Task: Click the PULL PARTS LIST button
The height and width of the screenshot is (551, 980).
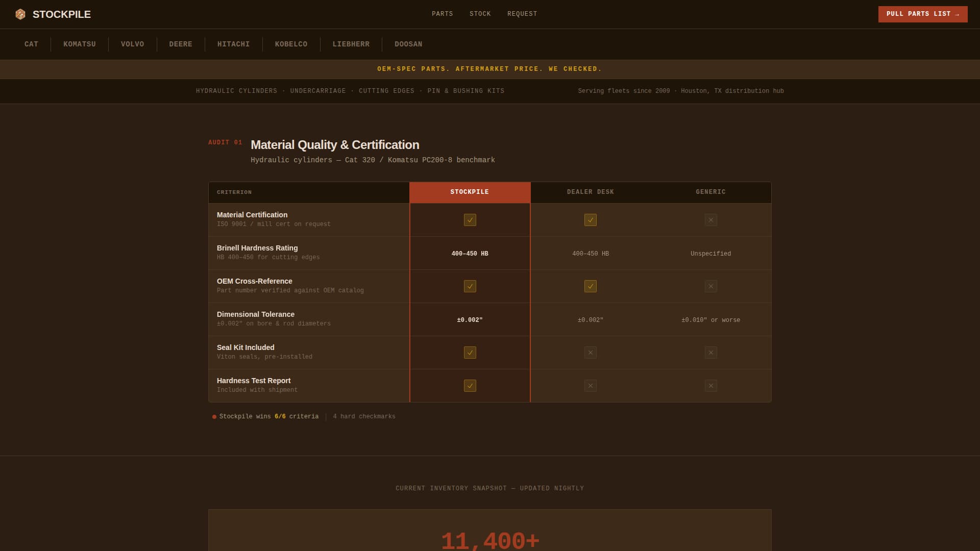Action: [922, 14]
